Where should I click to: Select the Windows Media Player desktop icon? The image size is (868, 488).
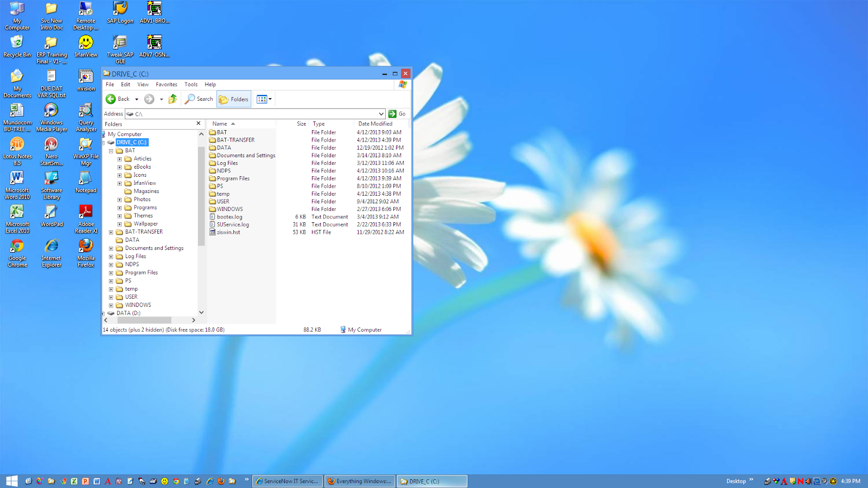tap(52, 118)
